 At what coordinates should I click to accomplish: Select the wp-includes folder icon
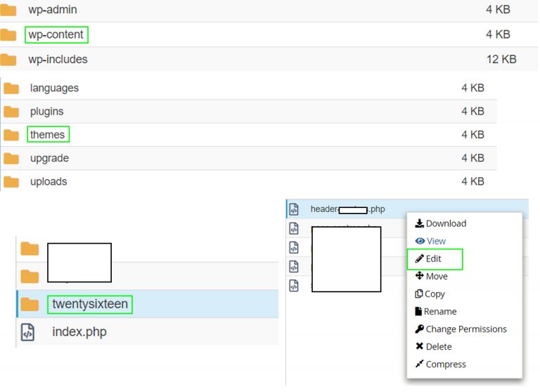[8, 60]
